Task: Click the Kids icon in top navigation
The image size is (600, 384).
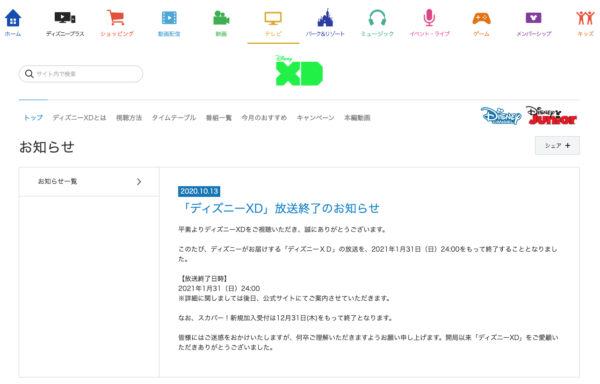Action: [585, 18]
